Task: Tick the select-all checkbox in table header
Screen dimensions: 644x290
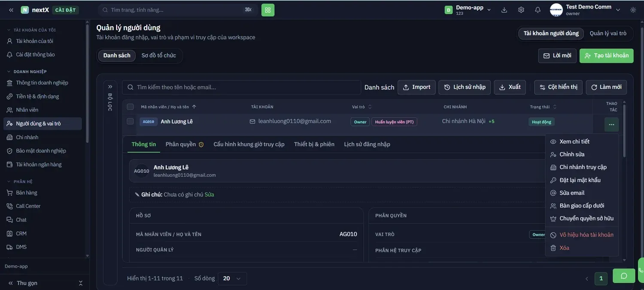Action: pos(130,107)
